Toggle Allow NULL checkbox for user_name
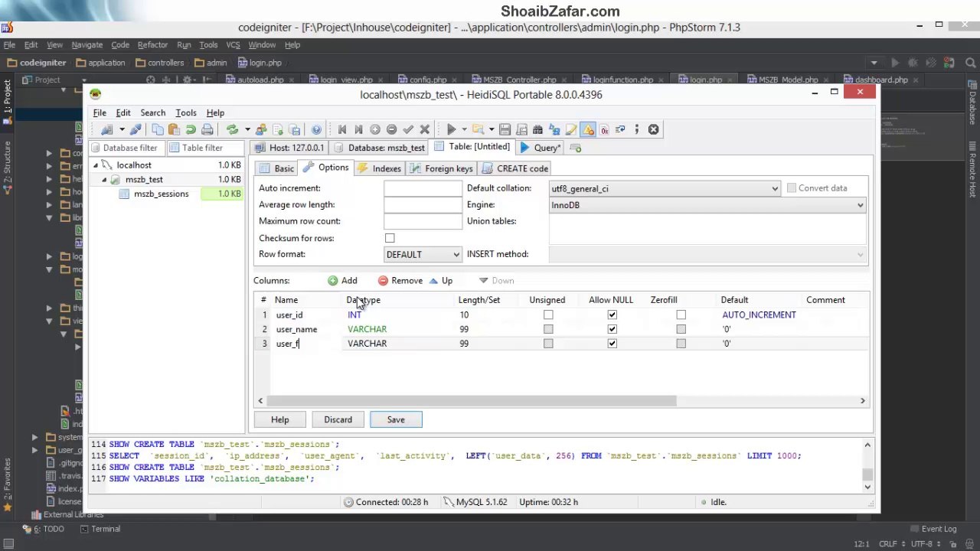Image resolution: width=980 pixels, height=551 pixels. point(612,329)
